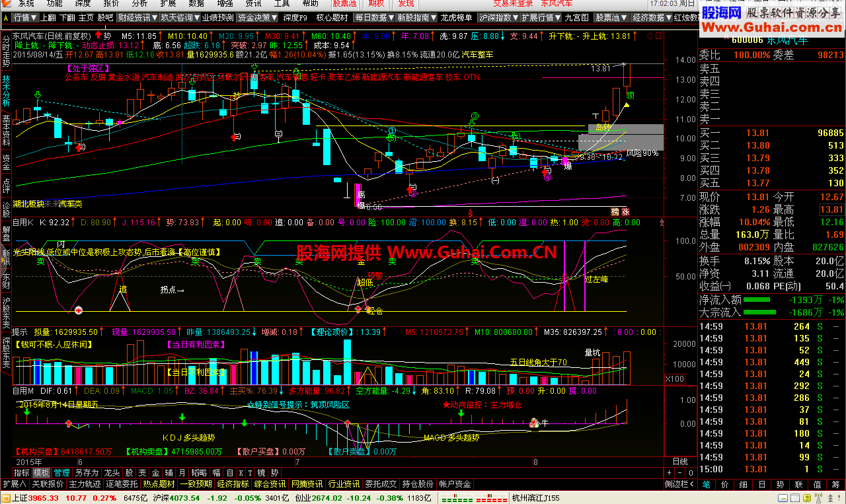Open 业绩预测 from toolbar
This screenshot has width=846, height=504.
point(217,18)
